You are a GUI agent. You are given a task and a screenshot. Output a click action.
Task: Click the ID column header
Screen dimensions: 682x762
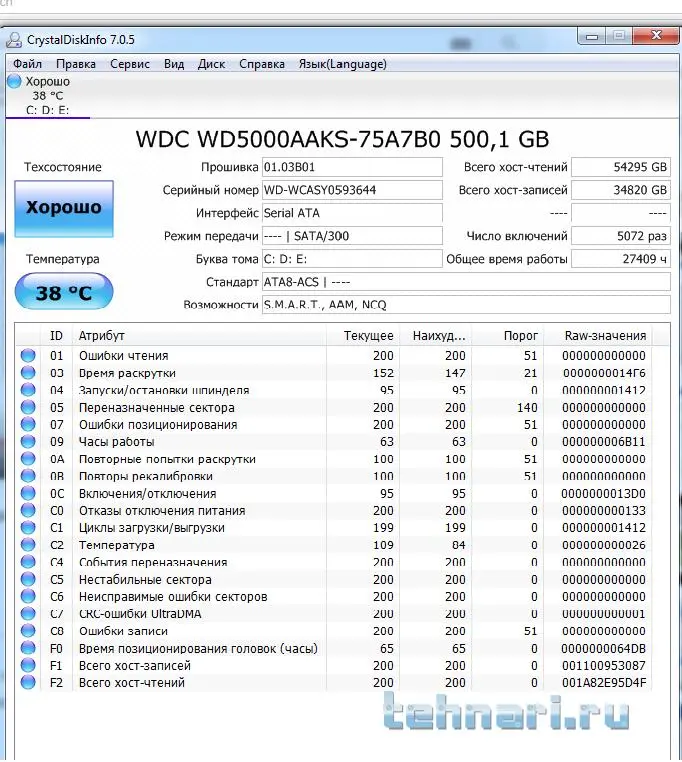(x=56, y=335)
